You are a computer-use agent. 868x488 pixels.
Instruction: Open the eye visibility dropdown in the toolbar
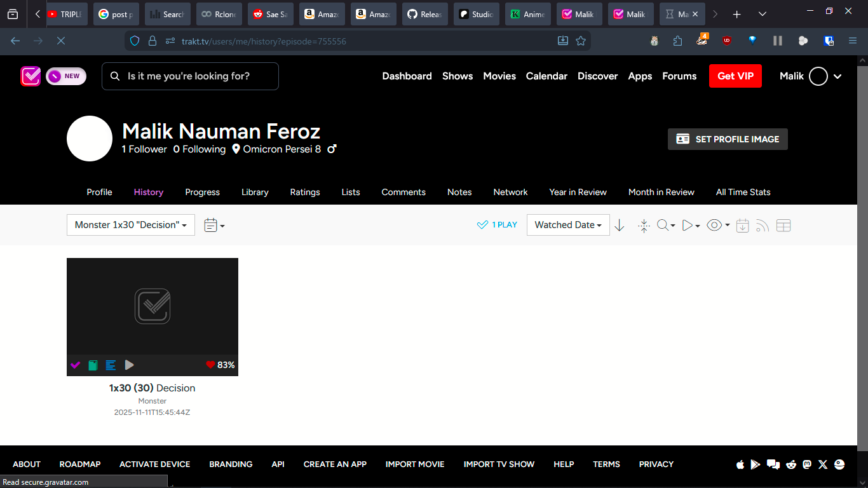pyautogui.click(x=718, y=225)
